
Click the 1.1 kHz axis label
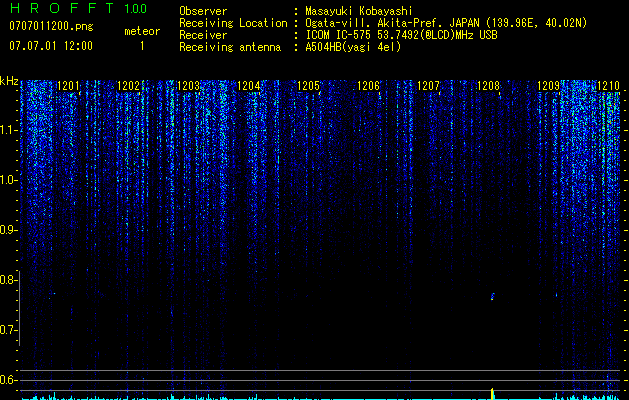coord(8,130)
